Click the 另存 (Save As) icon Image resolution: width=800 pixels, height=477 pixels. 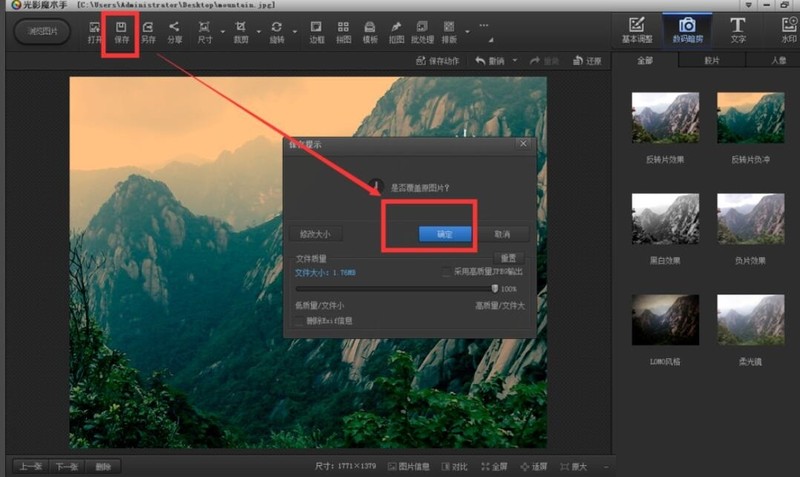click(148, 31)
